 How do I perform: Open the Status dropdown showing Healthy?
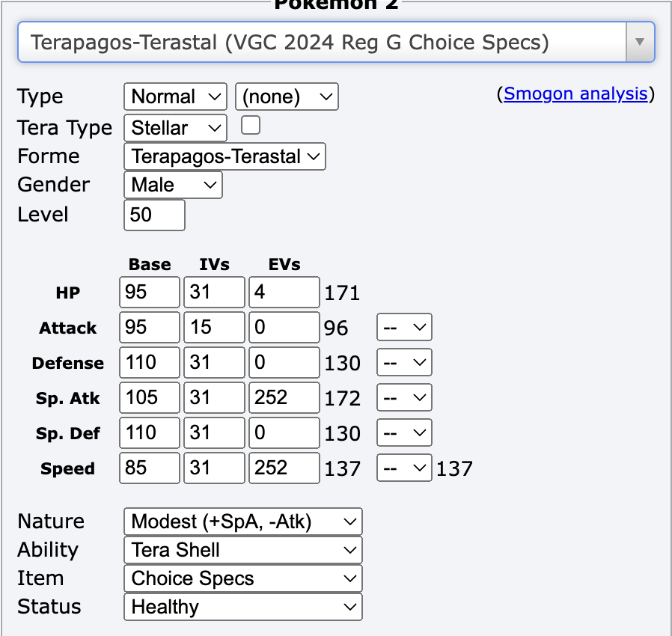tap(243, 606)
